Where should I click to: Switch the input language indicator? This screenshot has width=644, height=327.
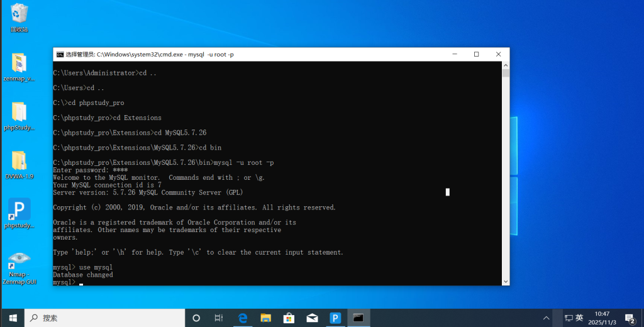(579, 318)
